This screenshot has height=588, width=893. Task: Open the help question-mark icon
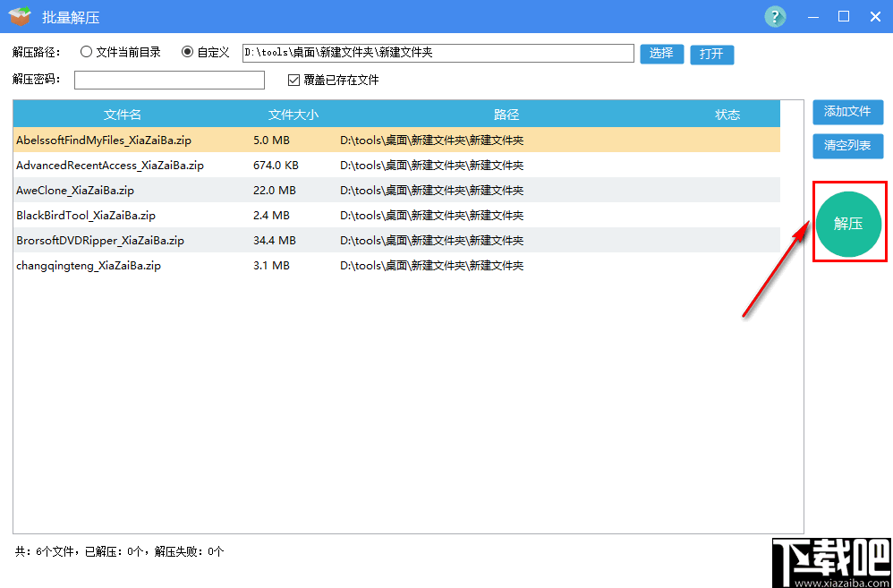pyautogui.click(x=774, y=16)
